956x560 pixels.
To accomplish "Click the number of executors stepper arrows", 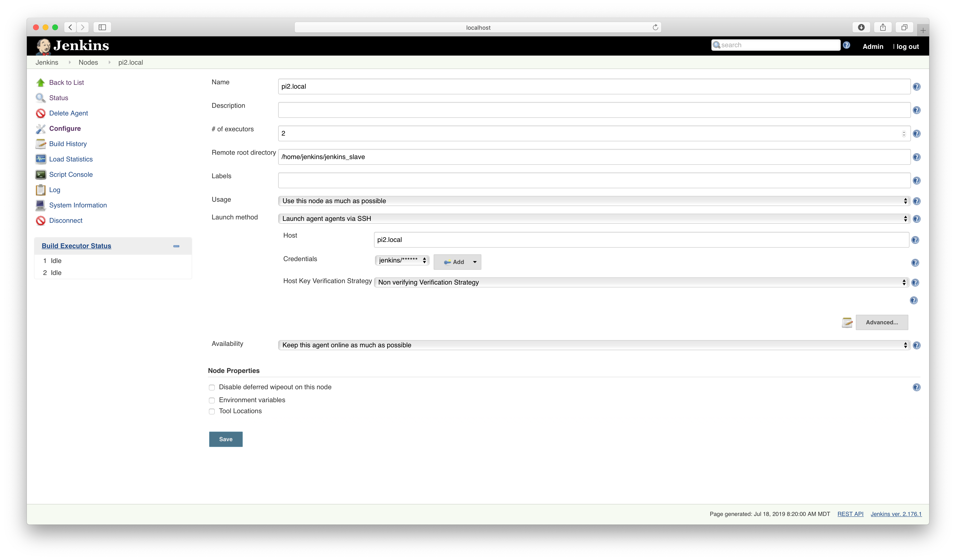I will [904, 134].
